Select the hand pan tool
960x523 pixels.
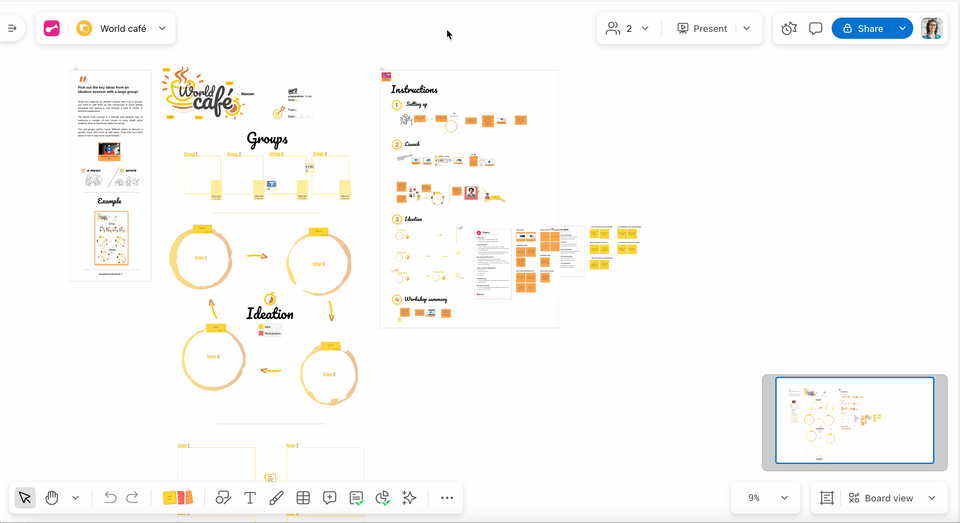(x=52, y=498)
